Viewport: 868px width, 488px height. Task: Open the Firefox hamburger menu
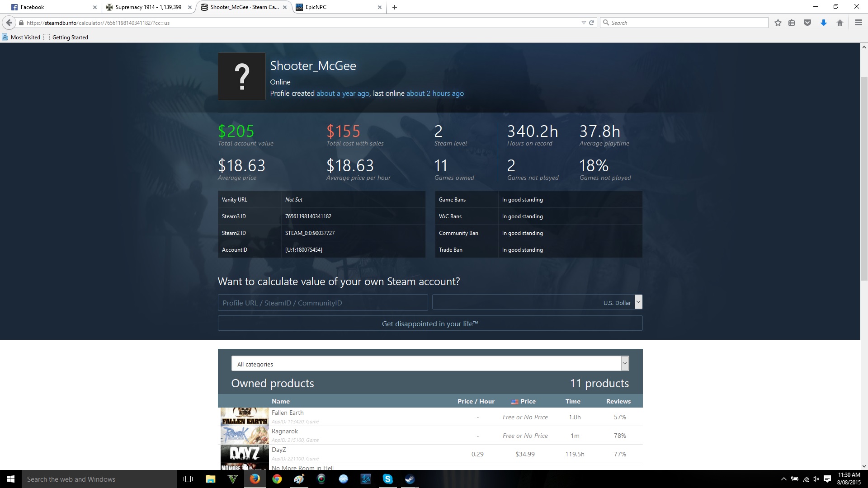pos(858,23)
